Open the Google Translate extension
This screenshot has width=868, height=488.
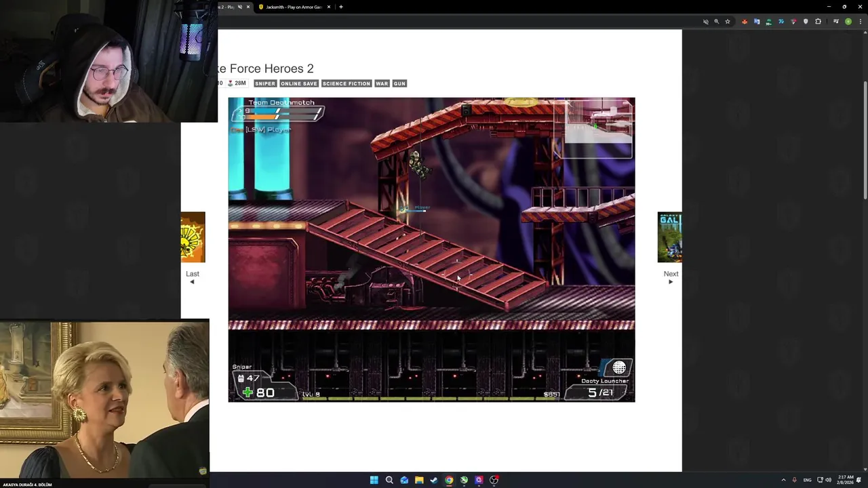[757, 22]
